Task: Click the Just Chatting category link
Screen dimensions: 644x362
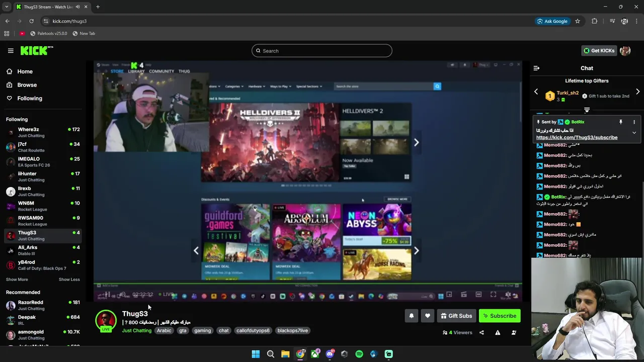Action: (x=136, y=330)
